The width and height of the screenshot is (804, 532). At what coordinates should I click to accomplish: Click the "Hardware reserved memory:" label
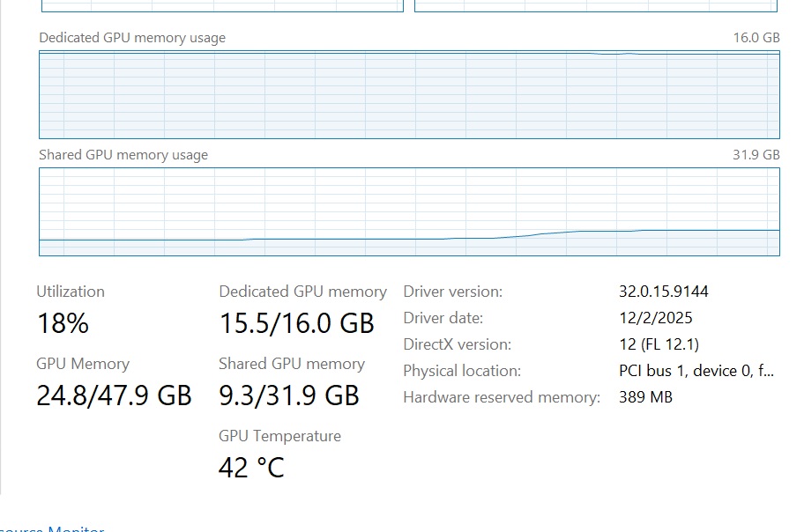pos(502,397)
